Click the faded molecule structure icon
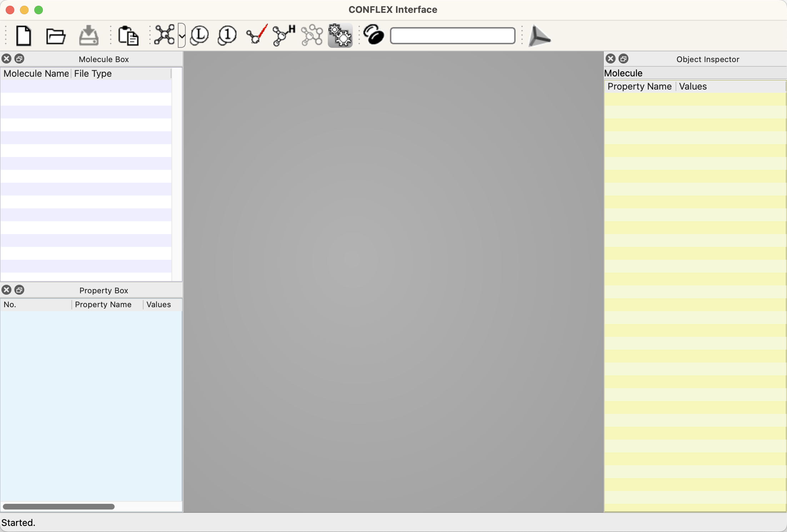 (x=312, y=35)
